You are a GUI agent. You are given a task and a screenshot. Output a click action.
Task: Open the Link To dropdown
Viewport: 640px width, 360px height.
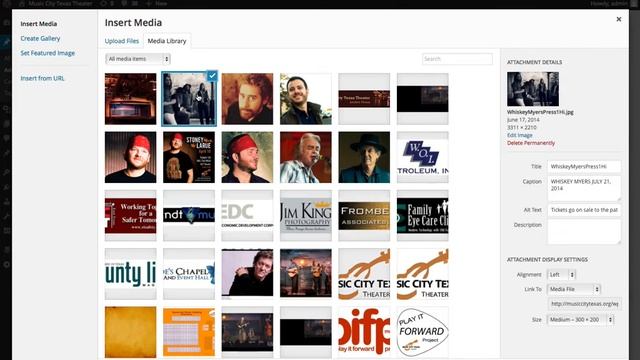click(x=573, y=289)
